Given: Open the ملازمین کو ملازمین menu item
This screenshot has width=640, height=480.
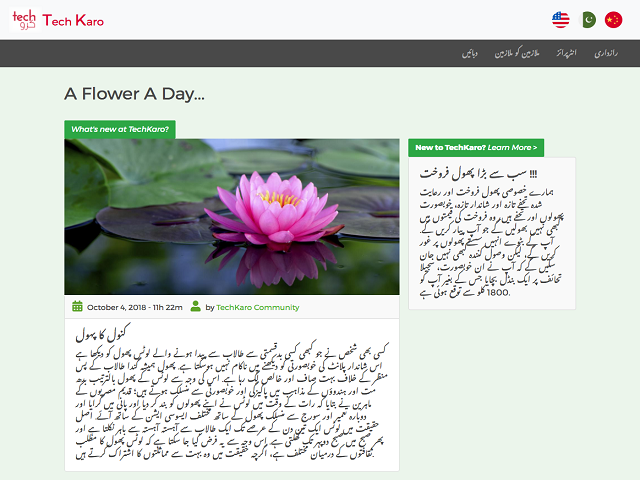Looking at the screenshot, I should (517, 53).
